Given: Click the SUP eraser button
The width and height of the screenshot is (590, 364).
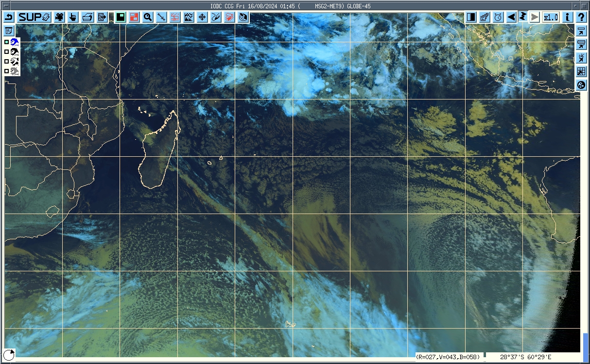Looking at the screenshot, I should (35, 17).
